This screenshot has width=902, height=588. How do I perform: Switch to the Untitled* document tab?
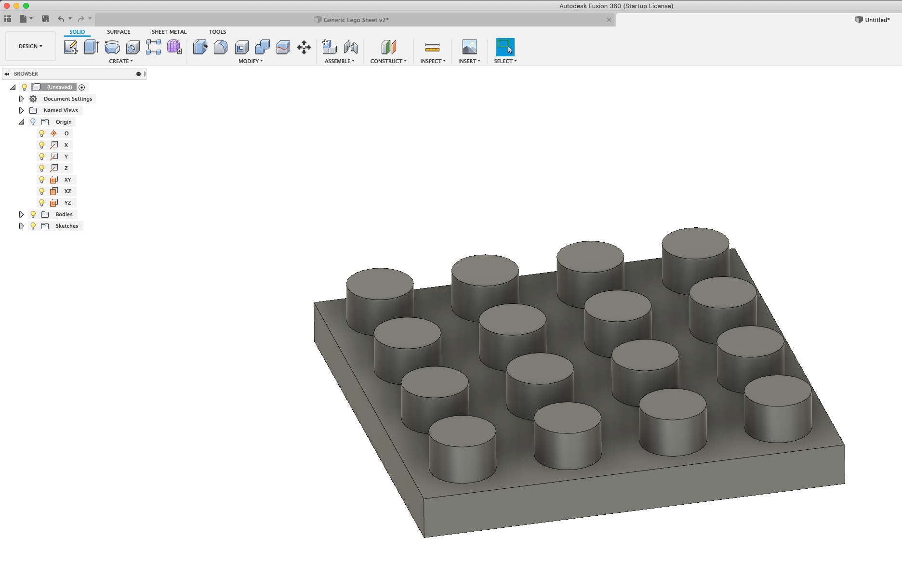click(x=872, y=20)
